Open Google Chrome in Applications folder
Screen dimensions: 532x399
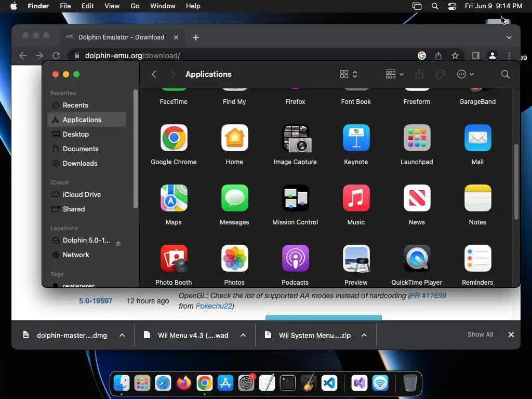click(174, 138)
